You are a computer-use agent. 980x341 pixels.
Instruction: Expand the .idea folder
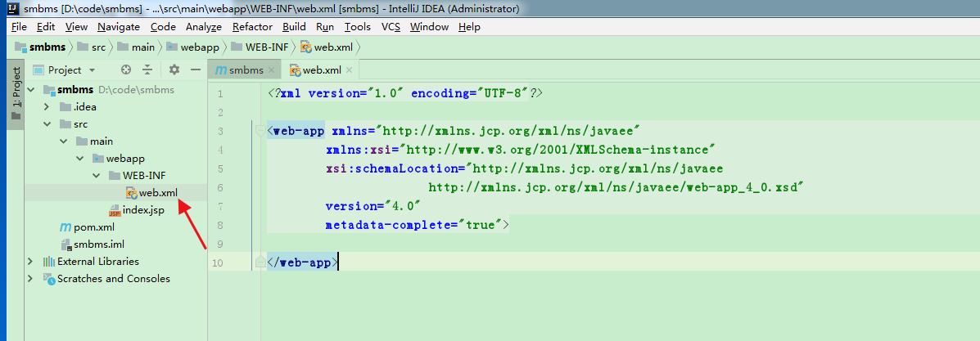coord(47,107)
